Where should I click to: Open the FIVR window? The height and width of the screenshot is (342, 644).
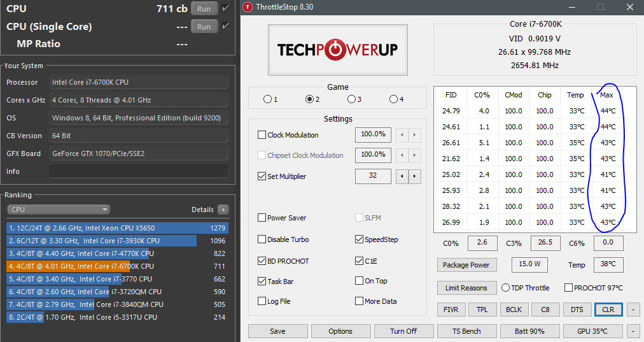451,310
